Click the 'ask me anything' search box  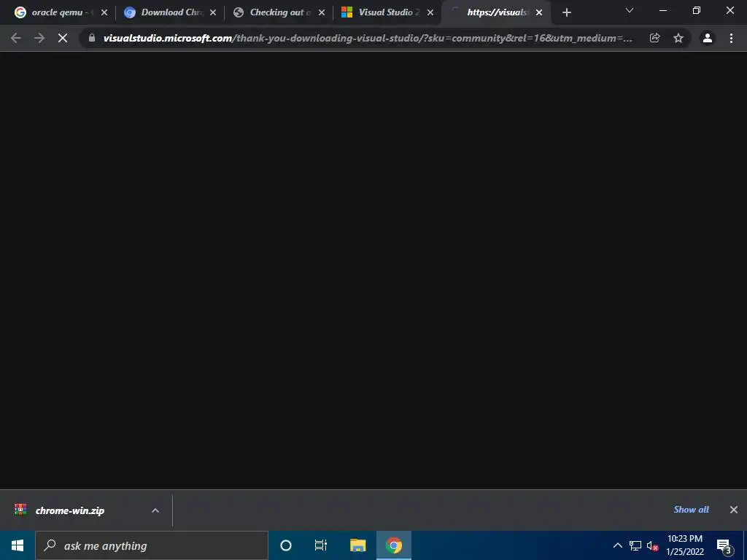point(152,545)
